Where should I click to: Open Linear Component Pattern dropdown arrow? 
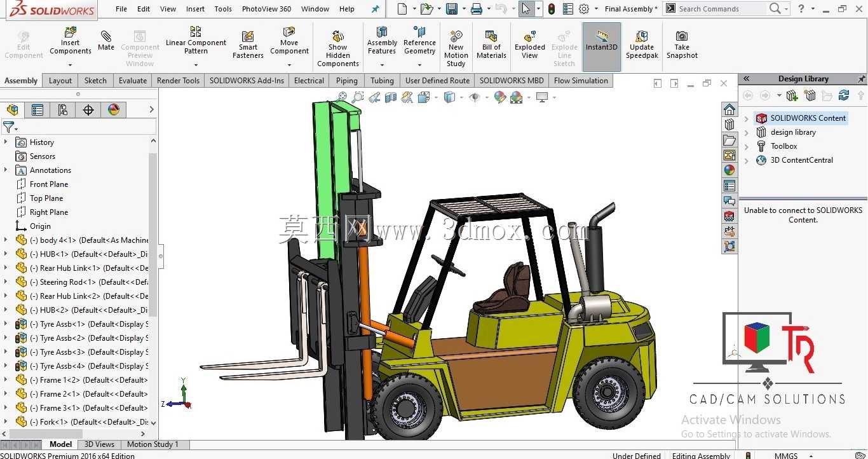tap(196, 64)
